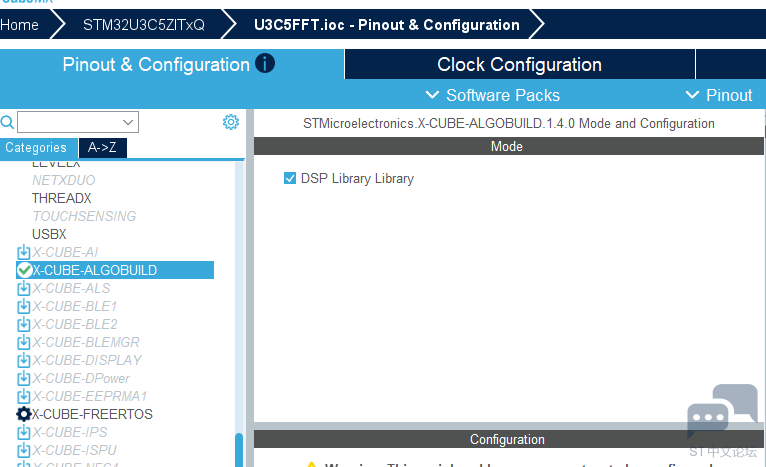Select USBX in the category list
Screen dimensions: 766x467
pyautogui.click(x=49, y=234)
